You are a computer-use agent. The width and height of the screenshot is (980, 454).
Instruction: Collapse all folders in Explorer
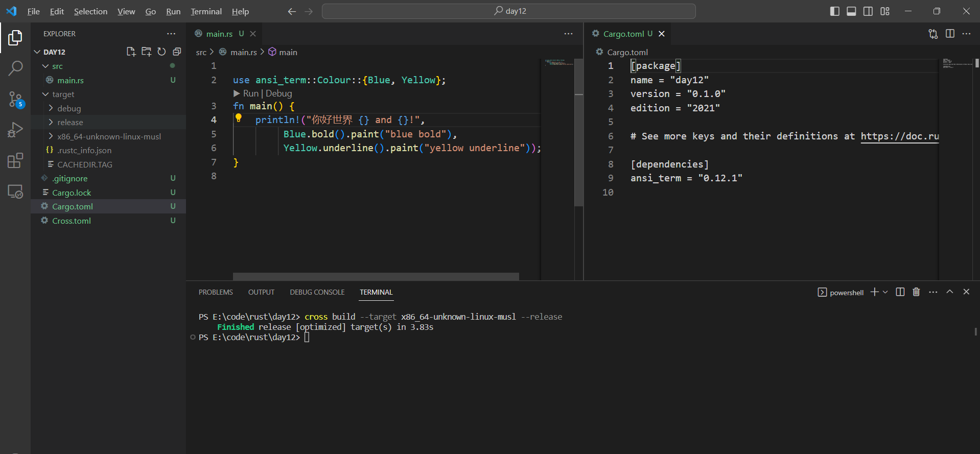tap(177, 52)
